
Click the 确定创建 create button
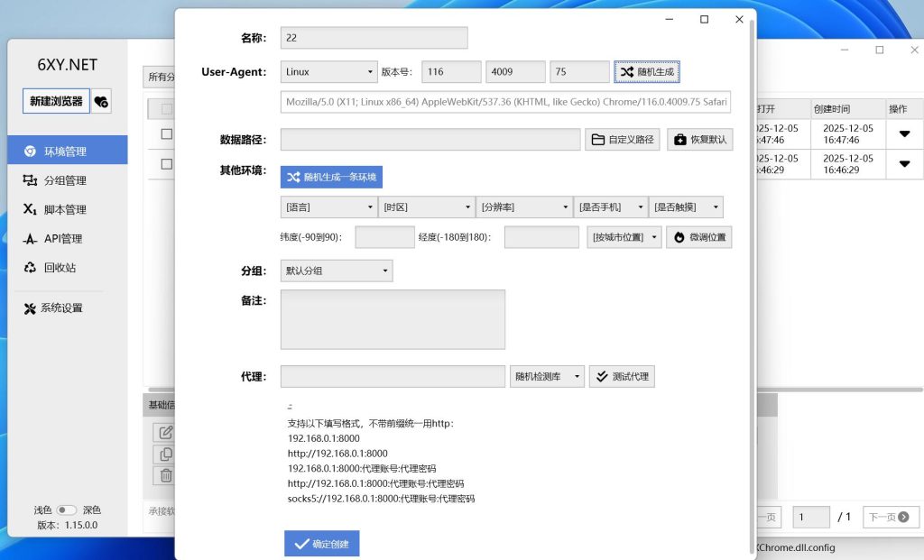click(x=321, y=543)
